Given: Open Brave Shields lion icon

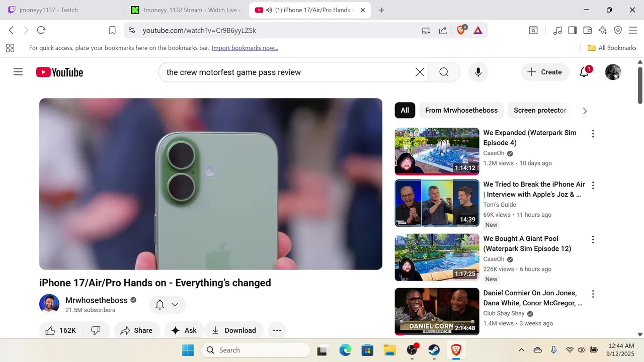Looking at the screenshot, I should pyautogui.click(x=461, y=30).
